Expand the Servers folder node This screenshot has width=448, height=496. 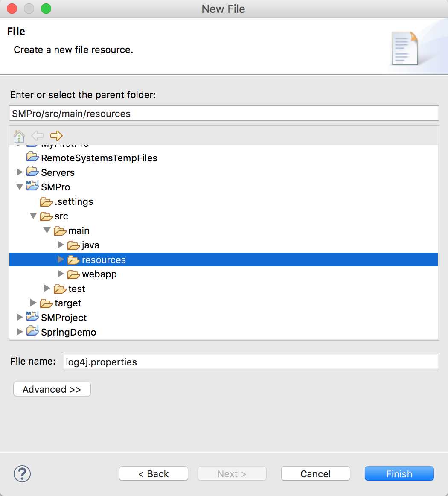pos(19,172)
